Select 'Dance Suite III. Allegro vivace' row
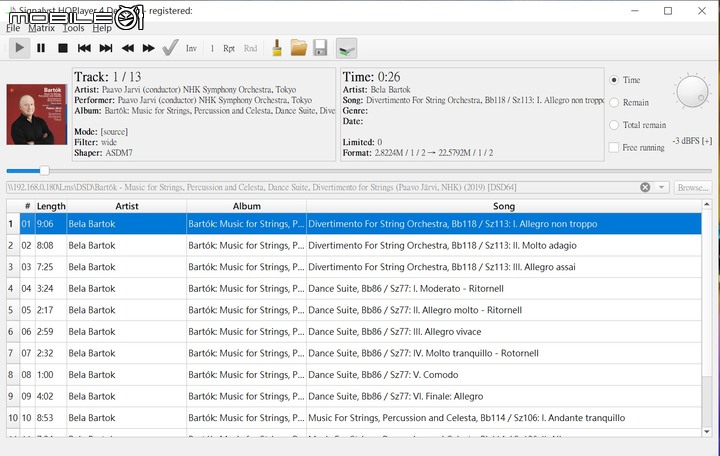Viewport: 720px width, 456px height. 354,332
